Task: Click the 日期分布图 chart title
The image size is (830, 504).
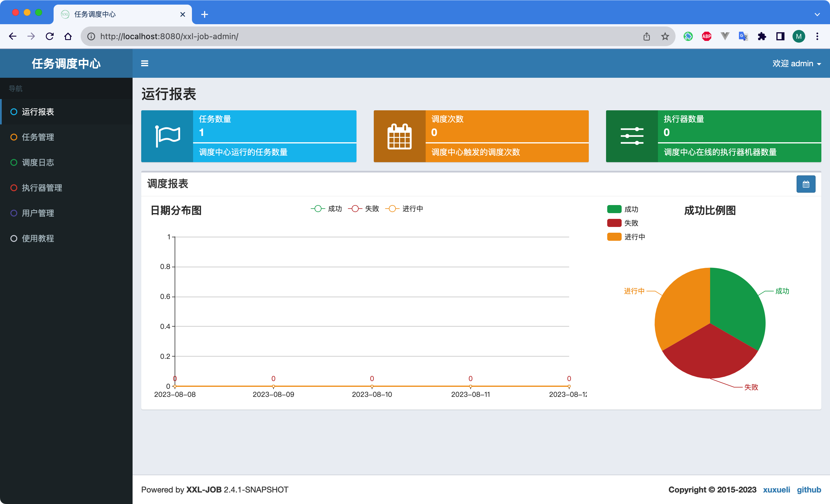Action: (x=176, y=211)
